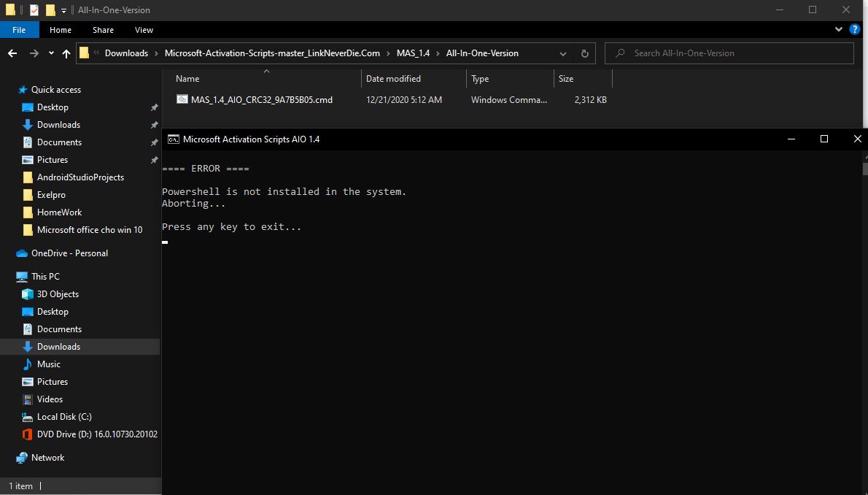The height and width of the screenshot is (495, 868).
Task: Open the AndroidStudioProjects folder in Quick access
Action: 80,177
